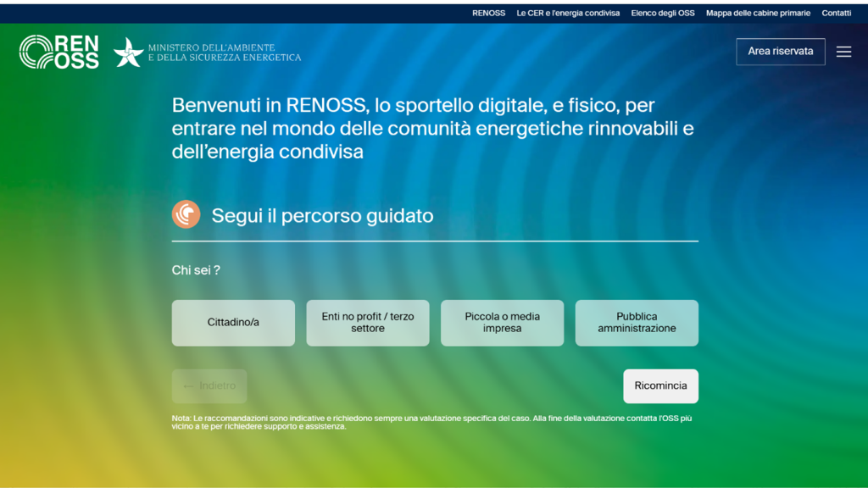Click the RENOSS circular logo
The image size is (868, 488).
pos(36,52)
